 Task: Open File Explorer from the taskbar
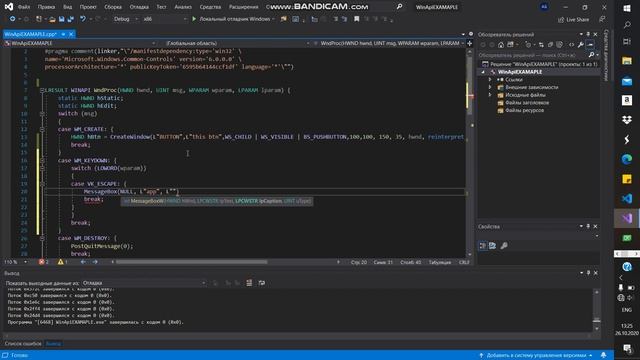(627, 61)
